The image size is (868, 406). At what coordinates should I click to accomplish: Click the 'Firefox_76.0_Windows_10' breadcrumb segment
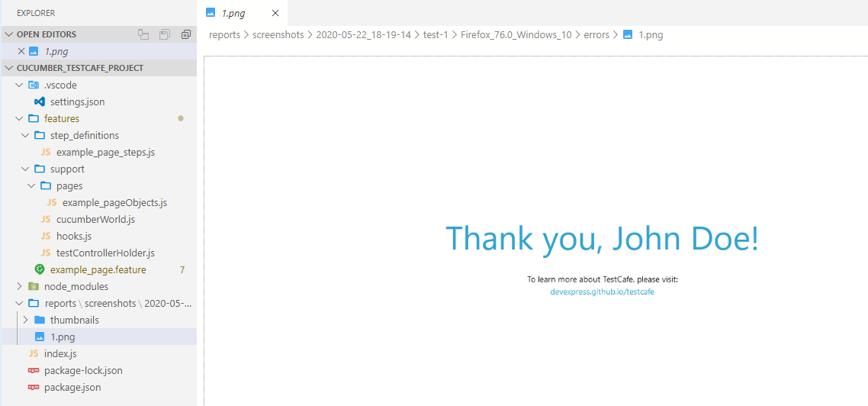point(516,34)
